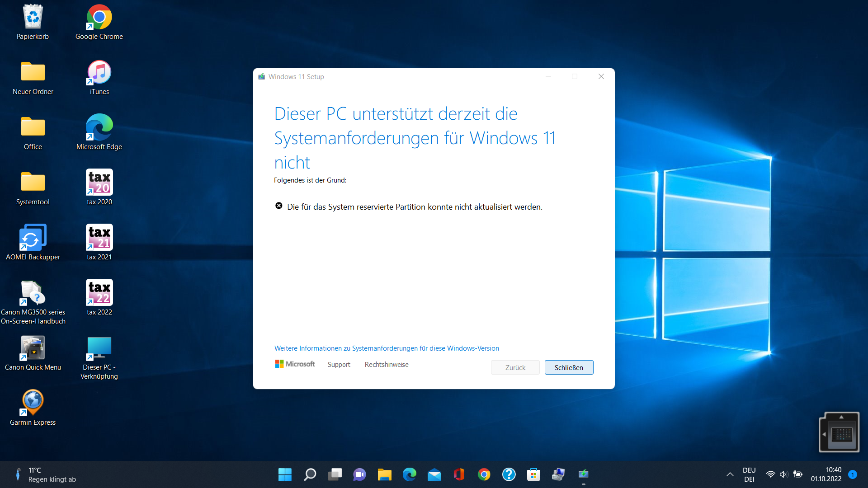Select the Papierkorb recycle bin icon

33,18
